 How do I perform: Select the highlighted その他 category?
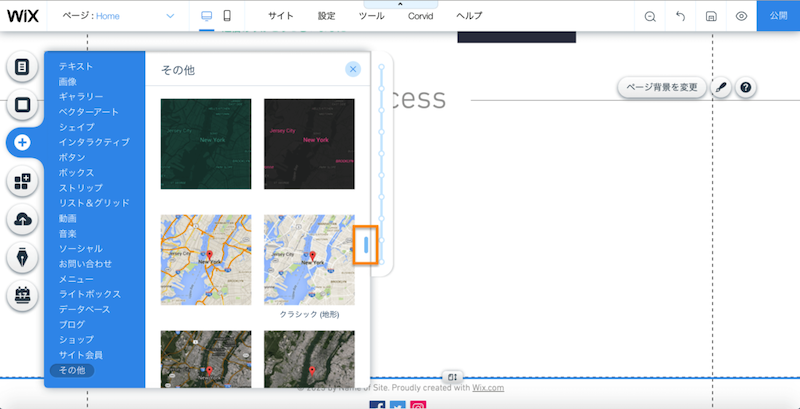pyautogui.click(x=72, y=371)
